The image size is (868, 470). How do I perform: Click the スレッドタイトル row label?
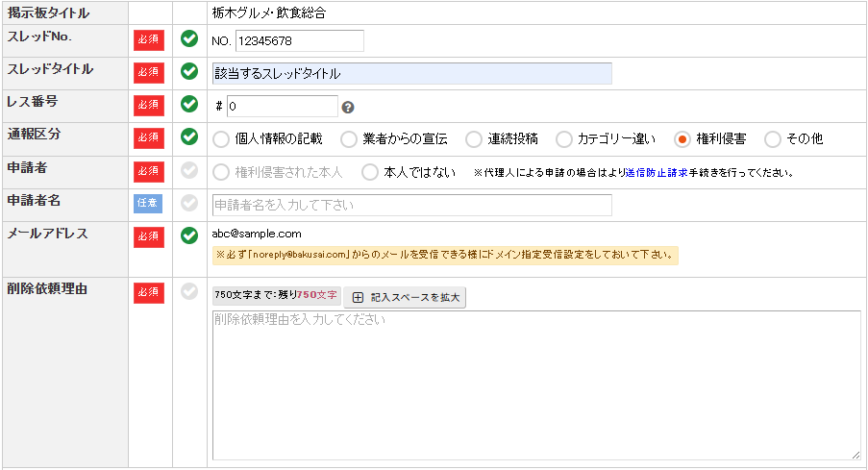[x=50, y=69]
